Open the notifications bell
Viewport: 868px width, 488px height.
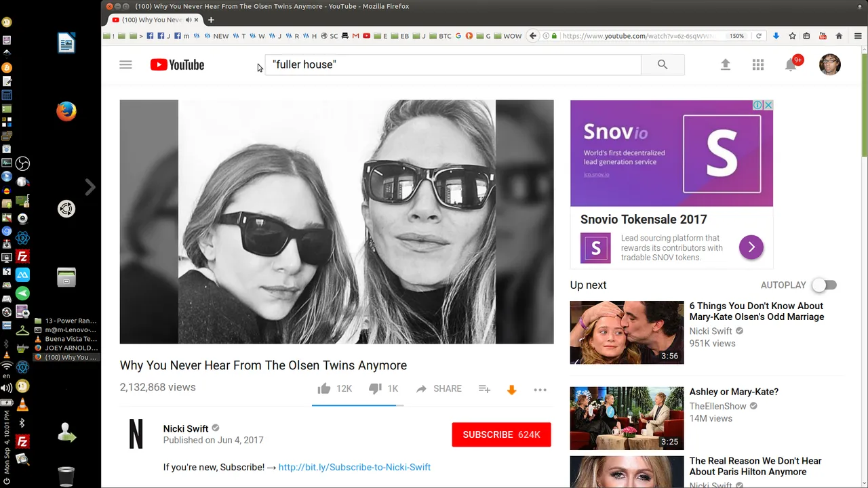click(x=791, y=64)
